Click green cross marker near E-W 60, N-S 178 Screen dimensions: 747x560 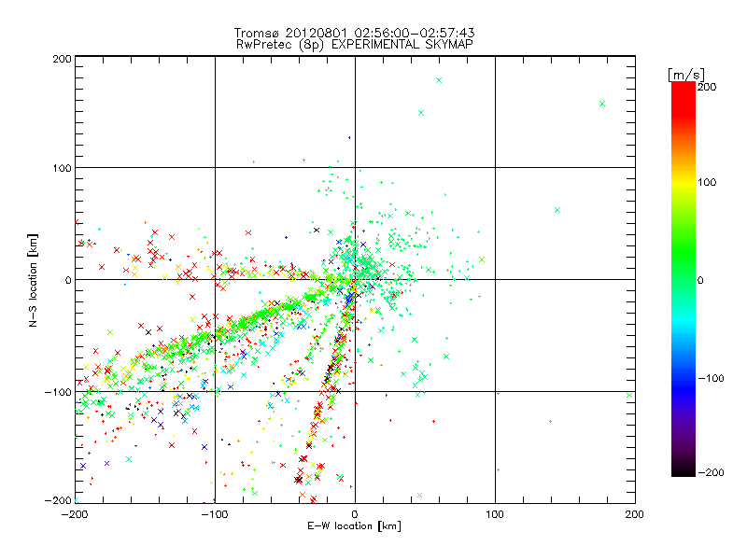point(439,80)
